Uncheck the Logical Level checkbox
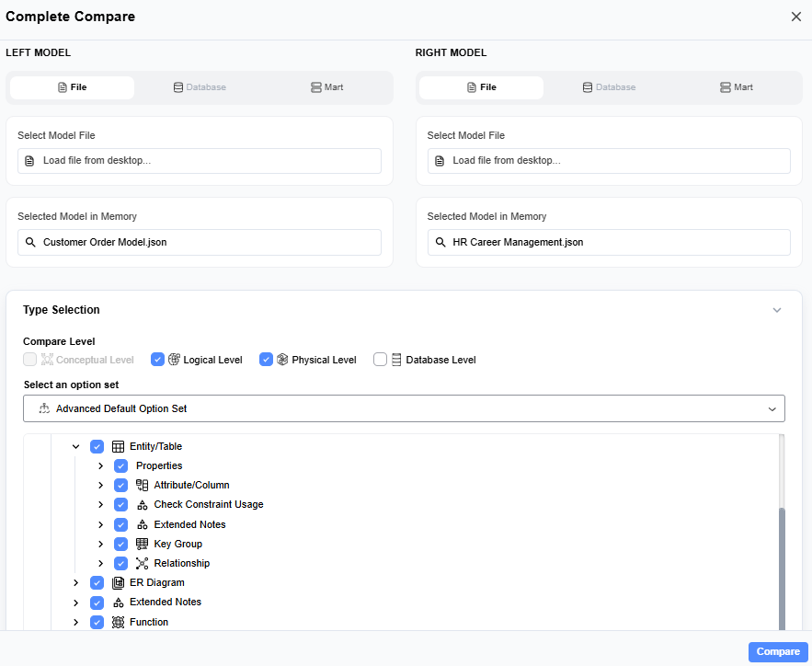812x666 pixels. pyautogui.click(x=157, y=360)
